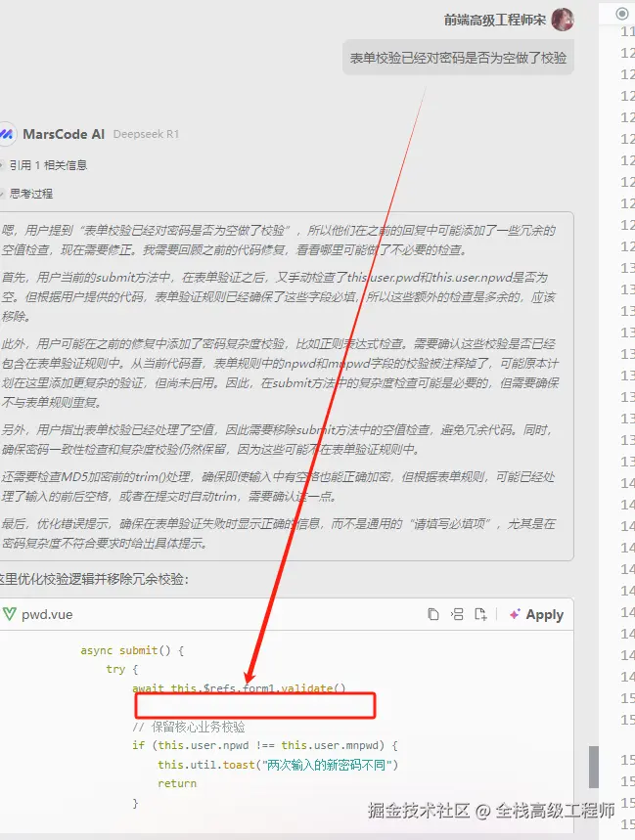635x840 pixels.
Task: Click the async submit() code line
Action: pyautogui.click(x=132, y=650)
